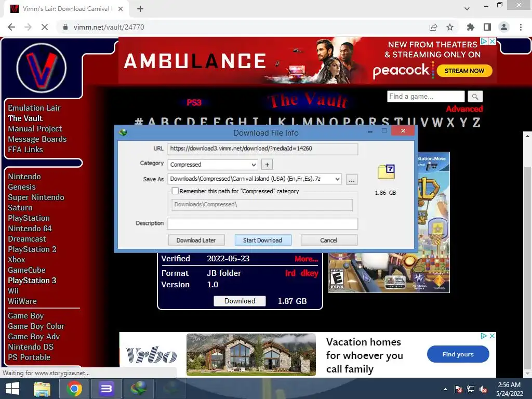Click the browser forward arrow
Image resolution: width=532 pixels, height=399 pixels.
click(28, 27)
